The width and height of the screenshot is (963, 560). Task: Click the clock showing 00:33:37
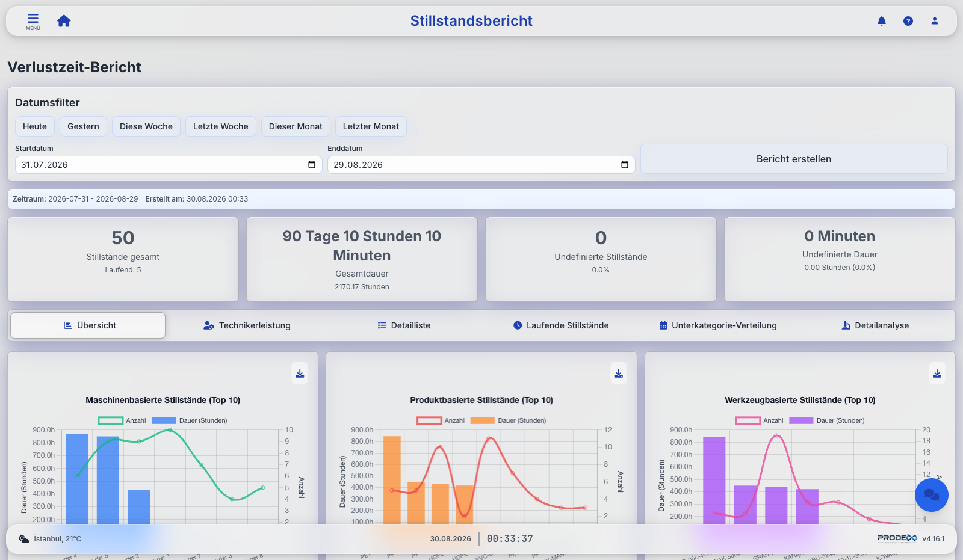coord(510,539)
